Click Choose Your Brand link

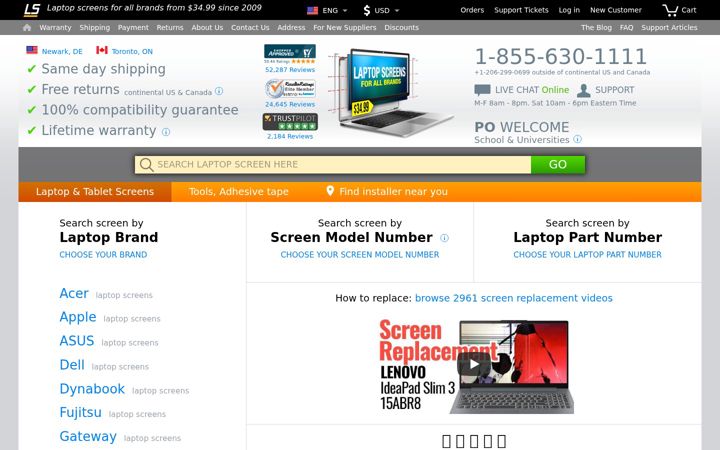[x=103, y=254]
